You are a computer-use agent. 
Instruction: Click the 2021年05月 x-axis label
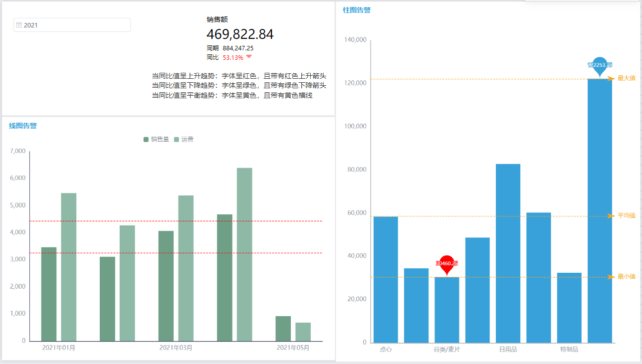pyautogui.click(x=293, y=348)
